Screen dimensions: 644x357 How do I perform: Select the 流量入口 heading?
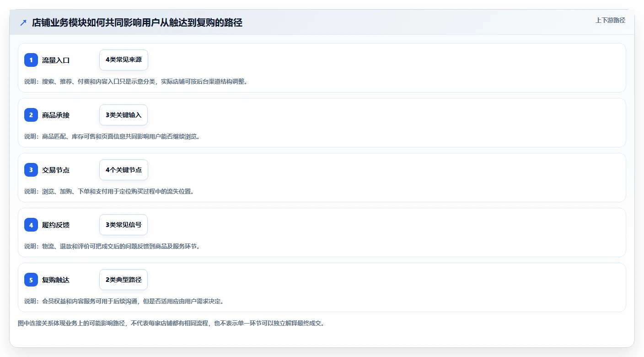[x=56, y=60]
